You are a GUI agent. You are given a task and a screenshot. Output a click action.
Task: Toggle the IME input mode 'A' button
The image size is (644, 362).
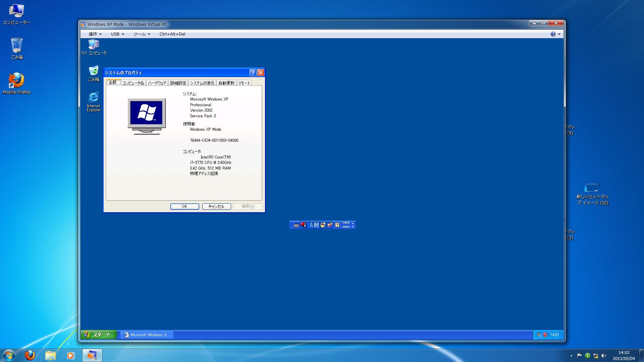click(311, 225)
